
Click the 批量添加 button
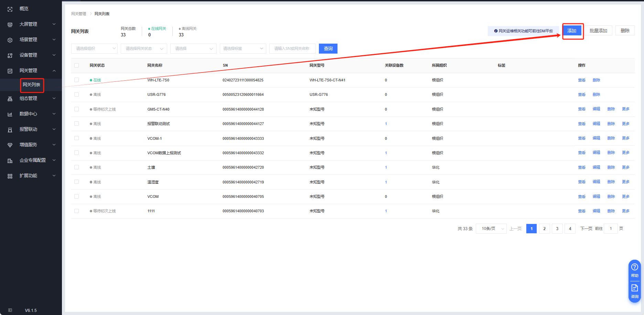click(598, 31)
